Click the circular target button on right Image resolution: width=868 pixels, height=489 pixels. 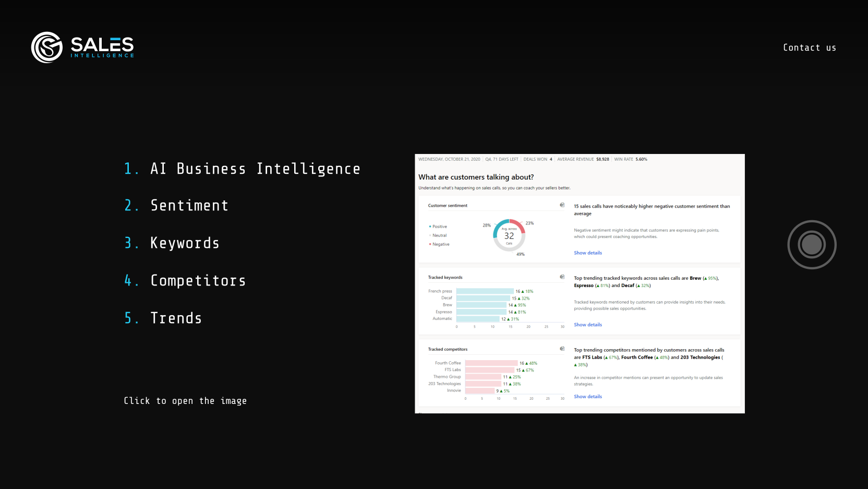point(812,244)
